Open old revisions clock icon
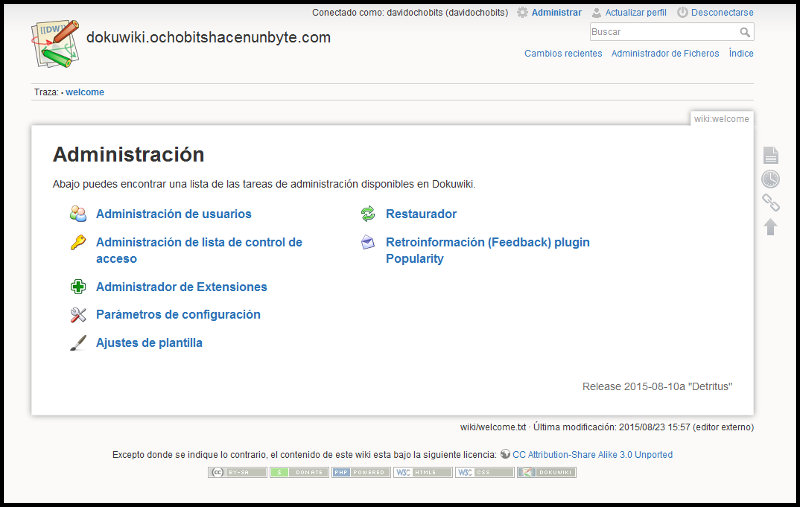This screenshot has height=507, width=800. pyautogui.click(x=770, y=179)
